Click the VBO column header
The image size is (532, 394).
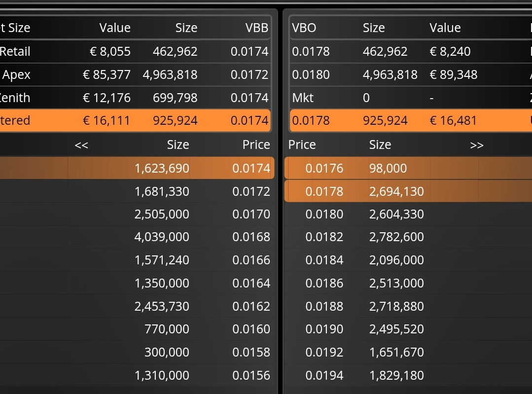(x=304, y=28)
